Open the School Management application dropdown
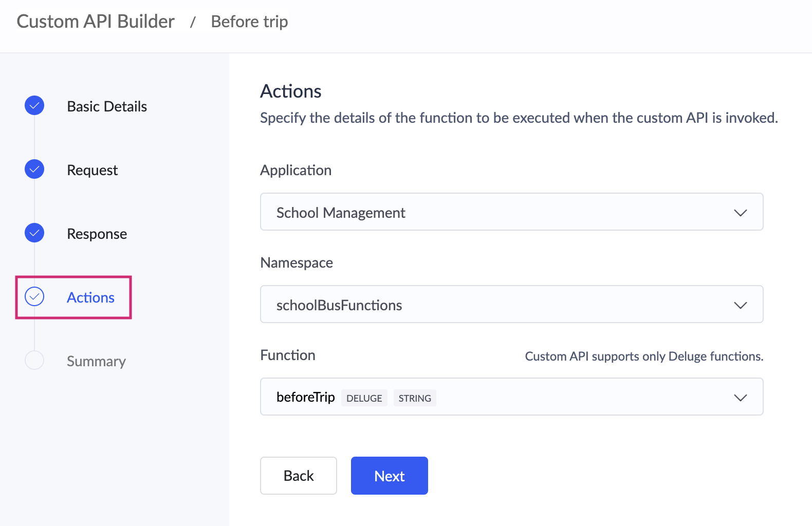 pyautogui.click(x=511, y=212)
